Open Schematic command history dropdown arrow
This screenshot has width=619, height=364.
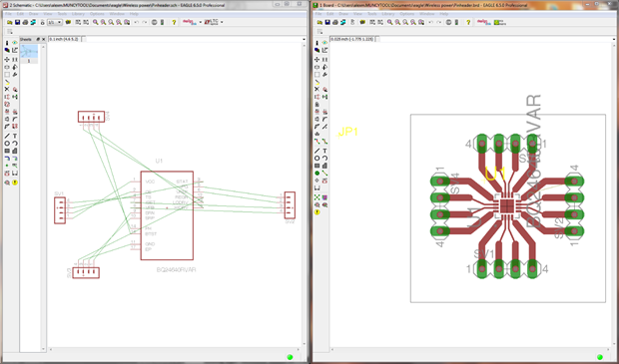(304, 40)
